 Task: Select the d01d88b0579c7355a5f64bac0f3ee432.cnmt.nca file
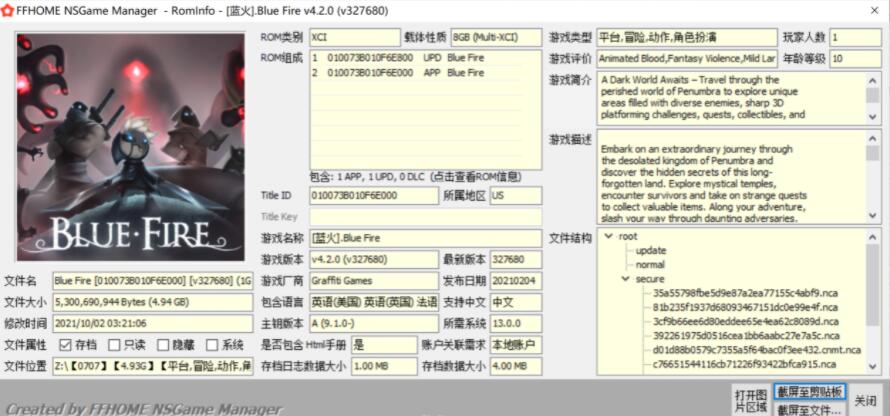click(x=757, y=350)
